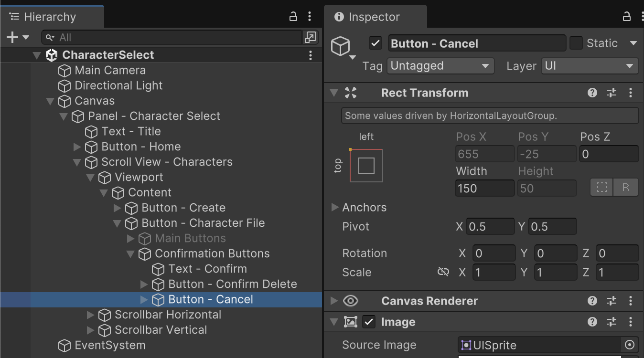Open the Layer dropdown set to UI
This screenshot has height=358, width=644.
tap(590, 66)
